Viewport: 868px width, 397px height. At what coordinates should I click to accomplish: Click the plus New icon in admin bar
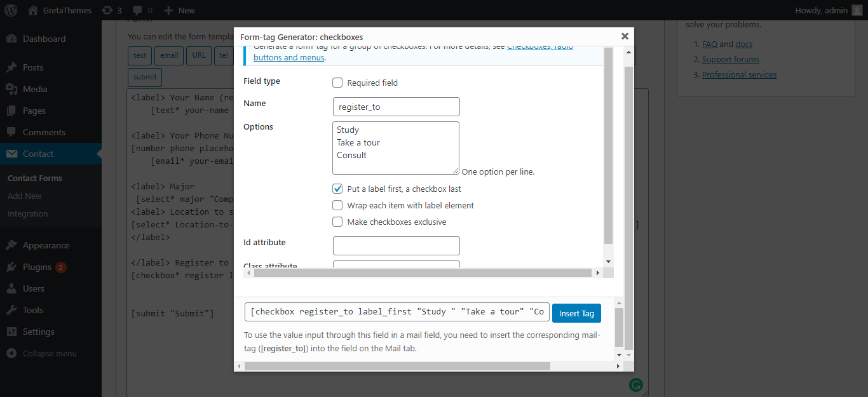168,10
